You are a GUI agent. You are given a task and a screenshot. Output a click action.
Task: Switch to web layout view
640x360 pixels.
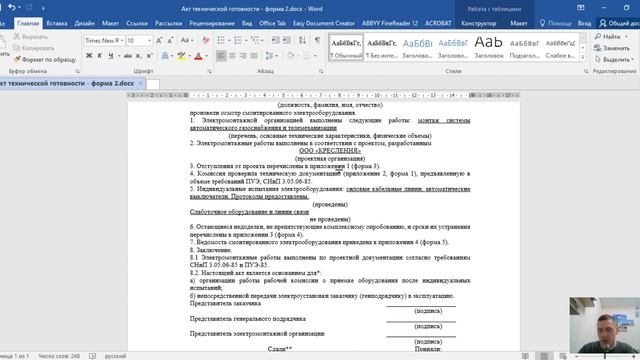pyautogui.click(x=563, y=356)
